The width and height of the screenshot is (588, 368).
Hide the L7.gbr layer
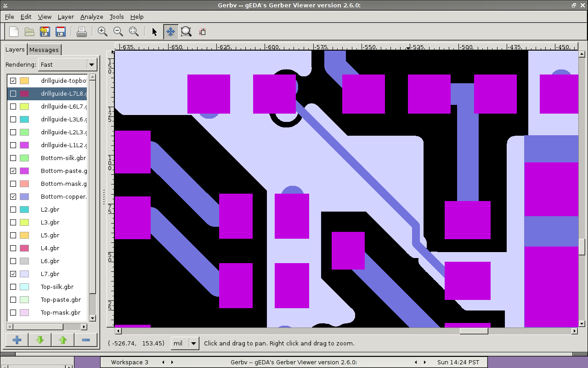[13, 274]
